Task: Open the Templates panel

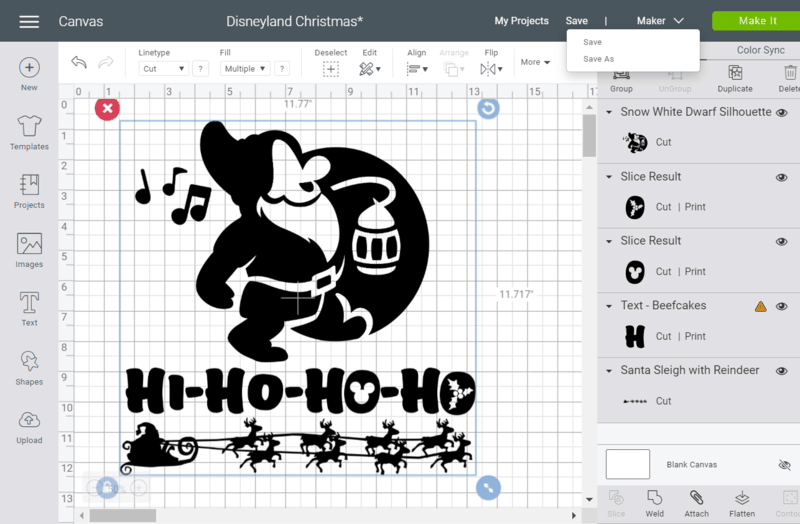Action: tap(29, 133)
